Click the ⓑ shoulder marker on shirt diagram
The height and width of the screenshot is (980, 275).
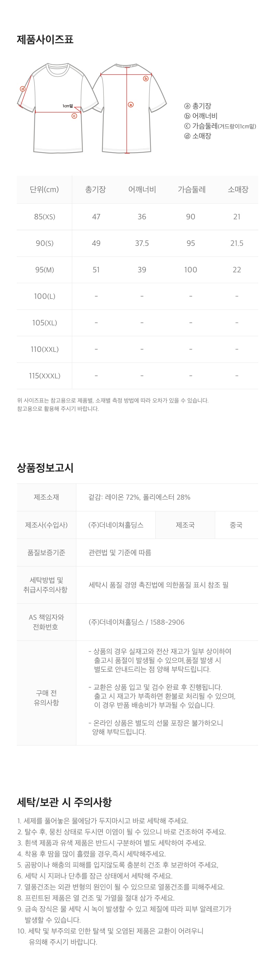click(x=145, y=79)
